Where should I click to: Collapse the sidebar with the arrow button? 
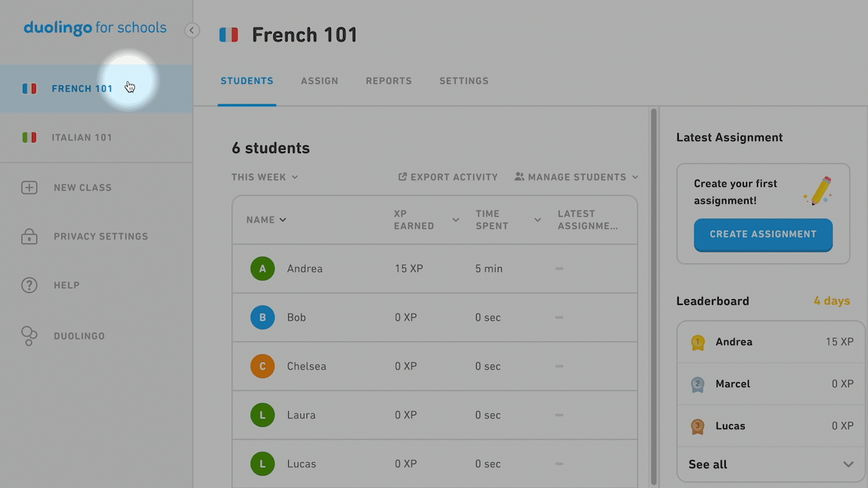192,30
